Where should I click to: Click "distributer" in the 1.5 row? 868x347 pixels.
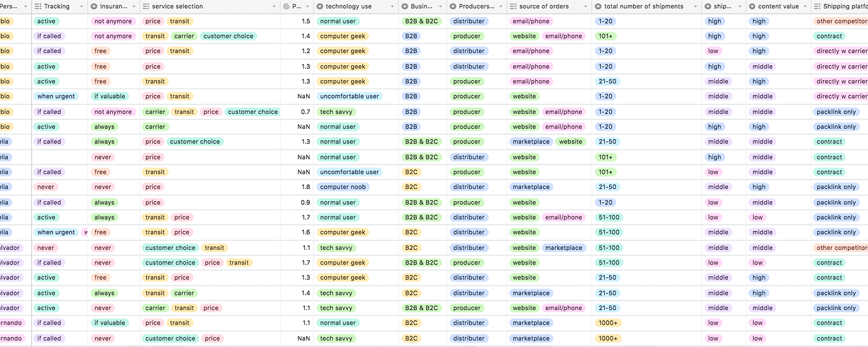click(x=469, y=22)
